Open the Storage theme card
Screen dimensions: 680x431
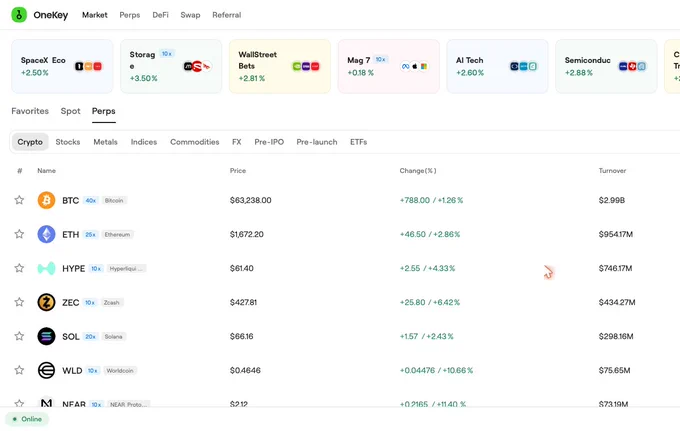coord(171,66)
